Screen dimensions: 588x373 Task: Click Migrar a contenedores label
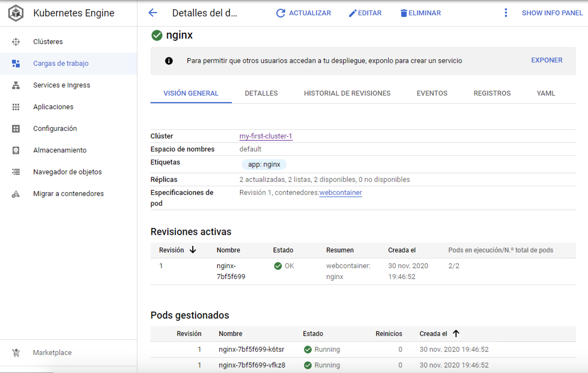tap(68, 194)
